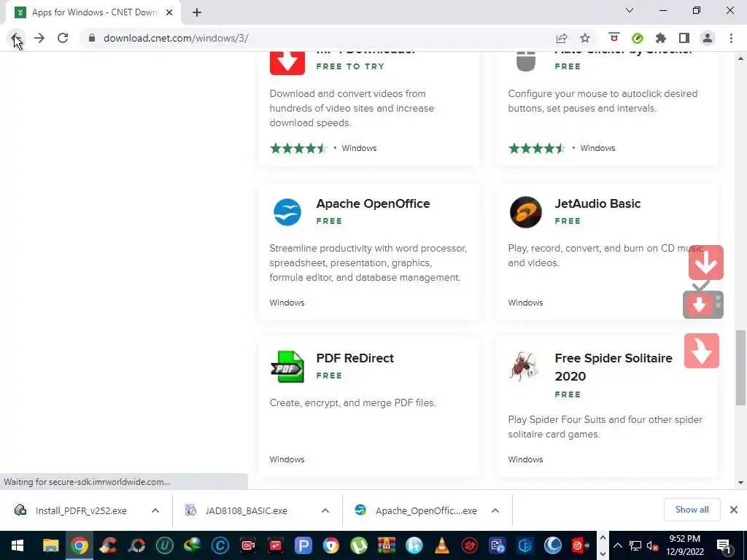Image resolution: width=747 pixels, height=560 pixels.
Task: Open the JetAudio Basic title link
Action: [x=597, y=203]
